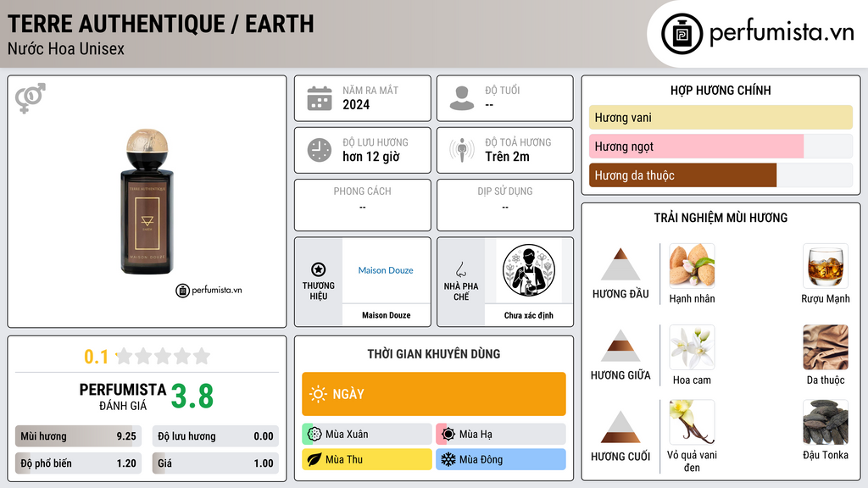The width and height of the screenshot is (868, 488).
Task: Select the yellow Mùa Thu season bar
Action: click(367, 459)
